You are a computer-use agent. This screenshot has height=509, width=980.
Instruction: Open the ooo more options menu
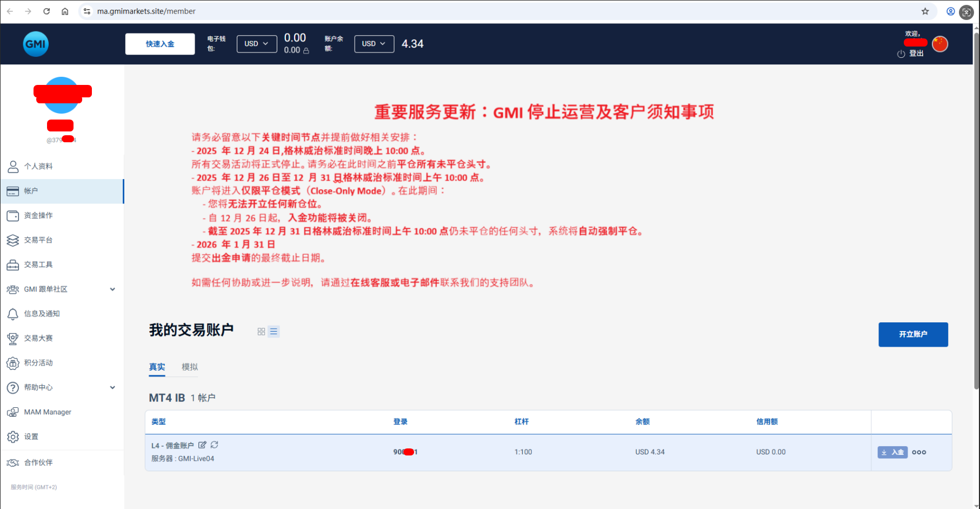coord(919,452)
